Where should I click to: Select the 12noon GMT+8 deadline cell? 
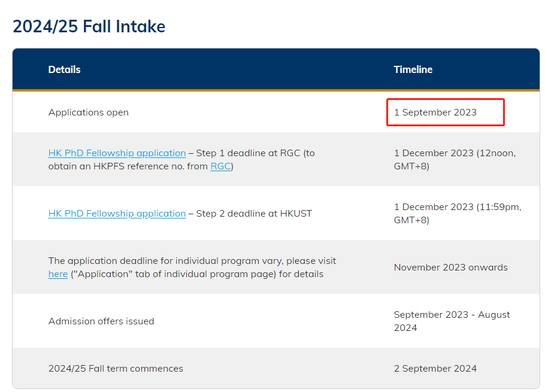tap(454, 160)
